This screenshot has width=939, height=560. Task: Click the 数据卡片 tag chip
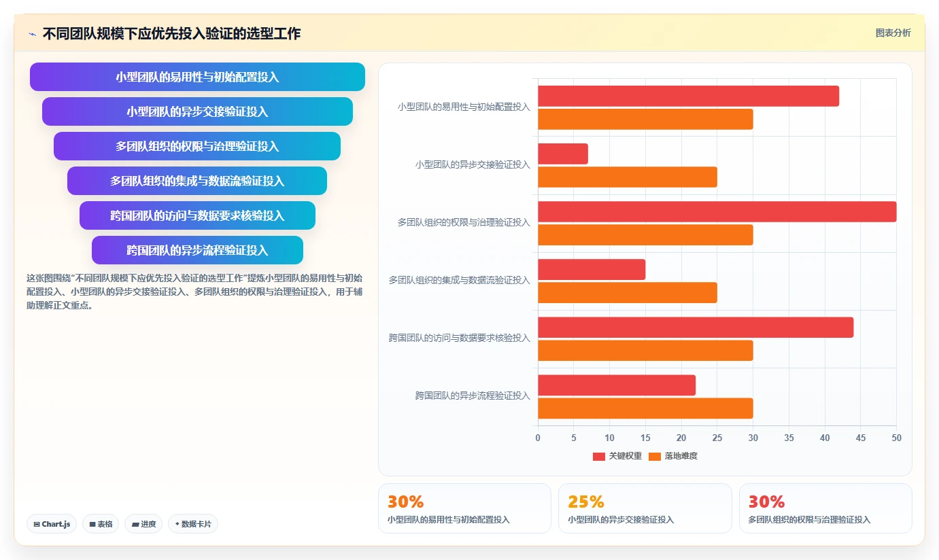193,524
